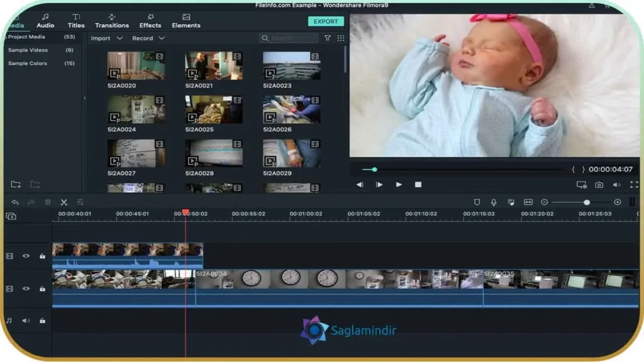Image resolution: width=644 pixels, height=362 pixels.
Task: Zoom the timeline to fit with the fit icon
Action: [x=529, y=202]
